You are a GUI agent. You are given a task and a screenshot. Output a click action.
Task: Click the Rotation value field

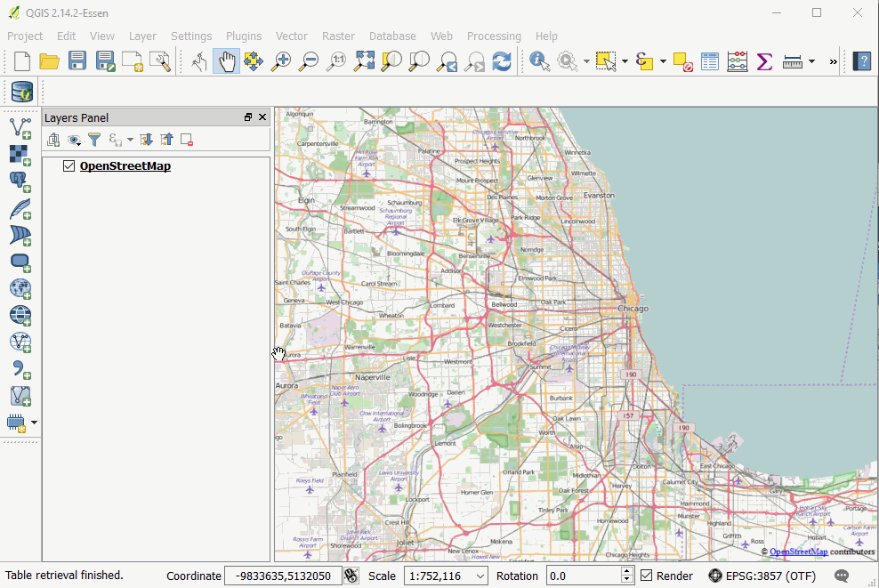(x=584, y=576)
